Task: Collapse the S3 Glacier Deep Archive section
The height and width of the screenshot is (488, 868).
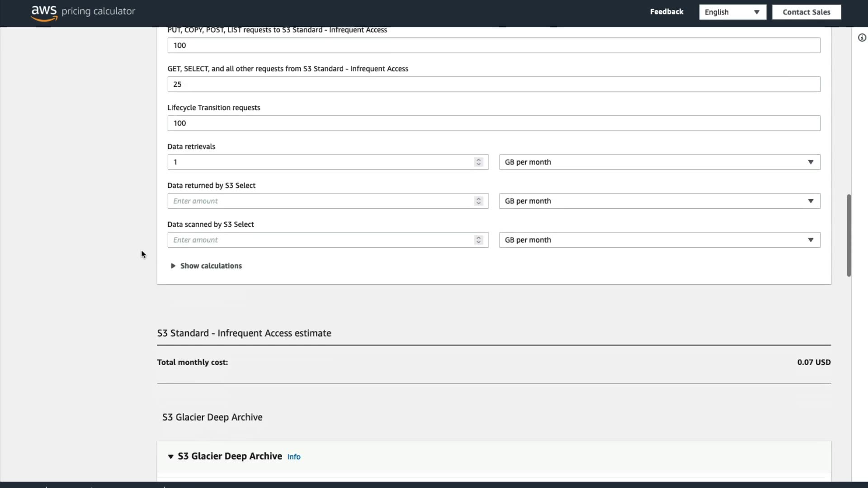Action: 171,457
